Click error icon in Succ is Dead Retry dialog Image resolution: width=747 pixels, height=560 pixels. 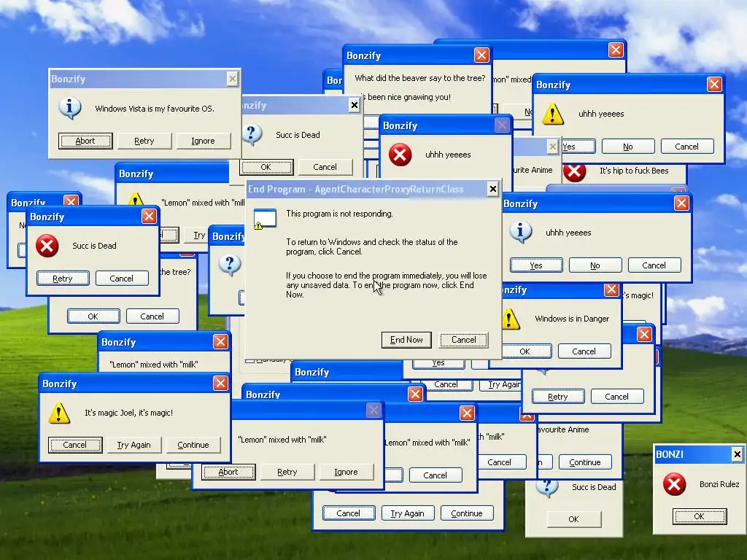[x=47, y=246]
